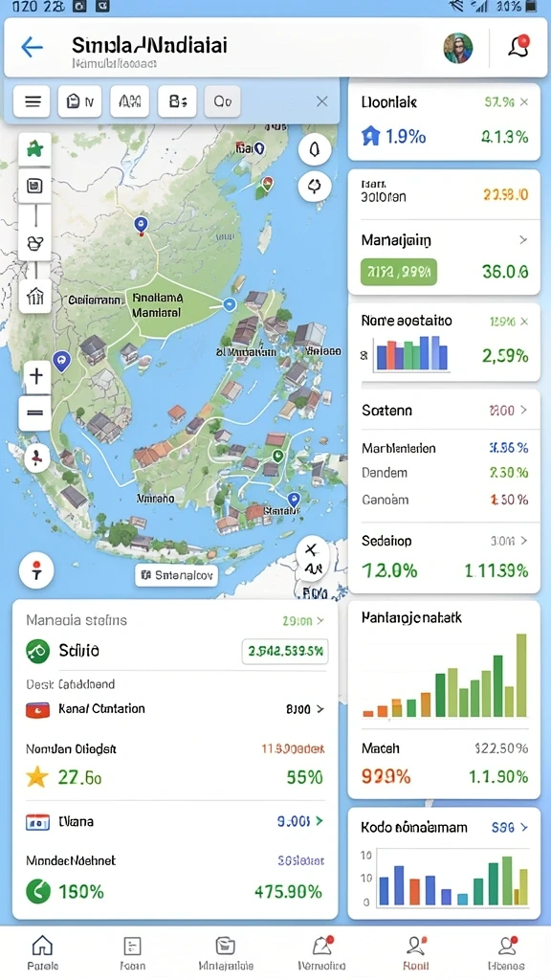Open the 'Nome aostaito' bar chart

[410, 354]
